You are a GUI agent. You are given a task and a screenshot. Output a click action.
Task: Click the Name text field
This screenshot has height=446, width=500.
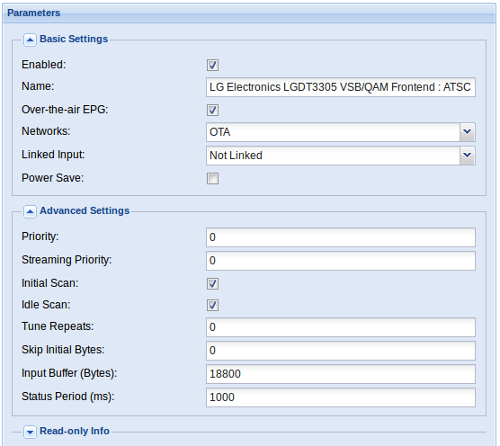click(x=341, y=87)
